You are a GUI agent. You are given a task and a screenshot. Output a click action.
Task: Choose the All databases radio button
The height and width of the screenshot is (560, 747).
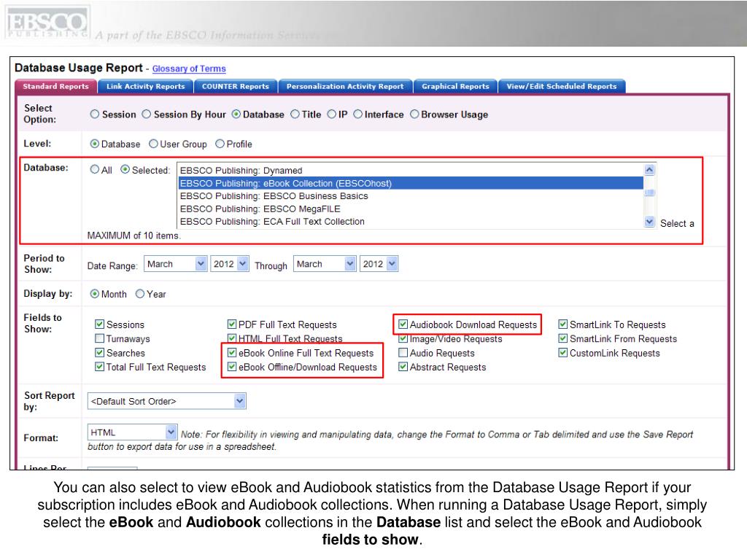coord(95,169)
